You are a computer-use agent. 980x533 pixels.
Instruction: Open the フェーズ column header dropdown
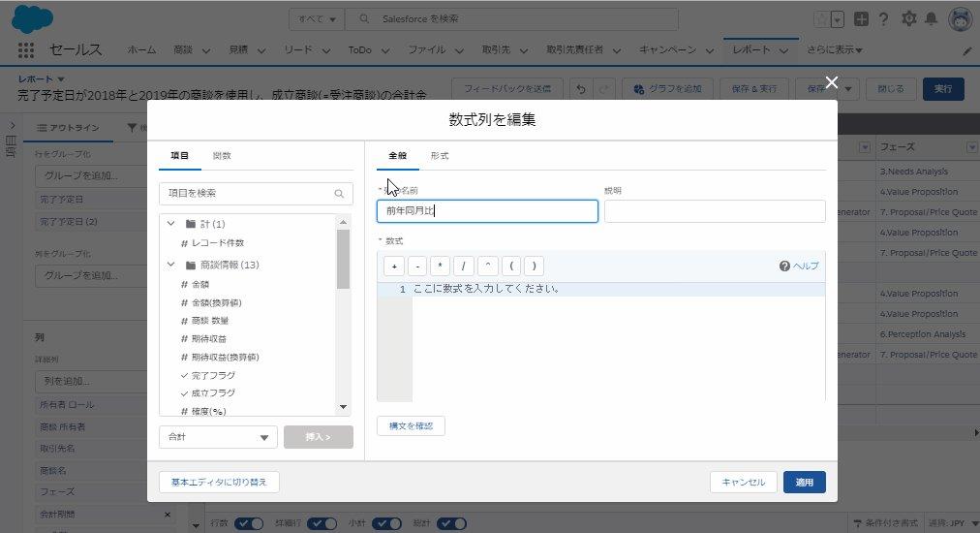[971, 147]
